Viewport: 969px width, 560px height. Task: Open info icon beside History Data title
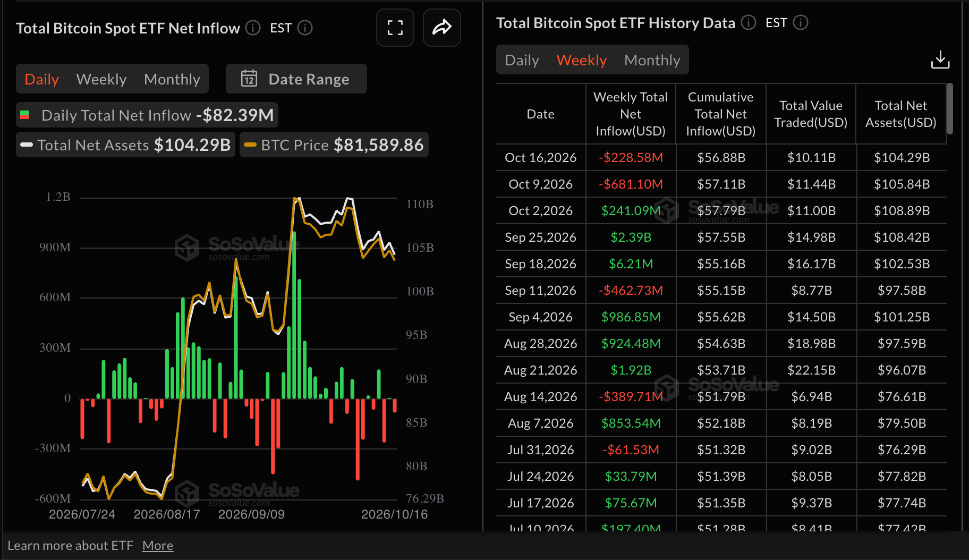click(x=749, y=22)
